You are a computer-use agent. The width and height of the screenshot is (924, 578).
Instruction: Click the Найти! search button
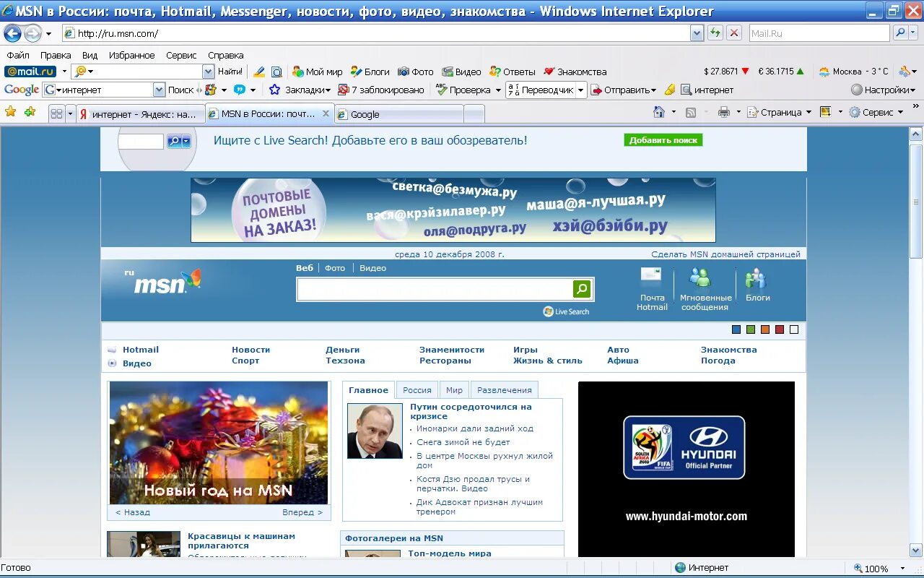(230, 72)
